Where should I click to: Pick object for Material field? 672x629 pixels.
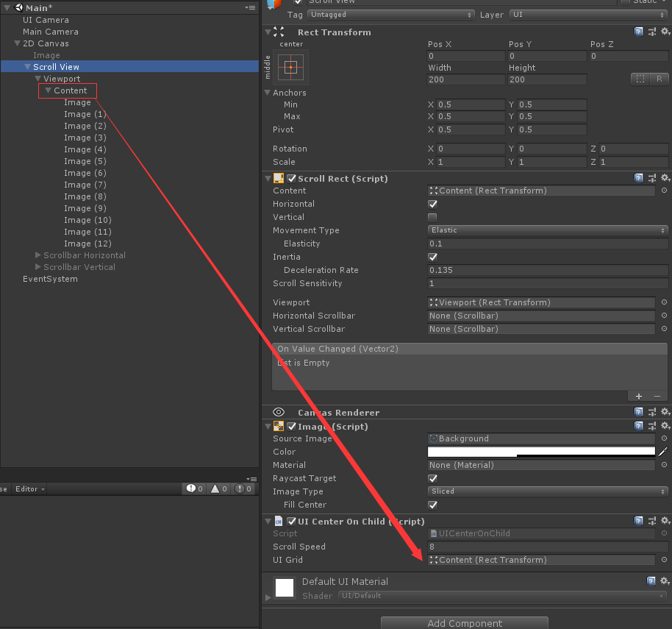pyautogui.click(x=664, y=465)
